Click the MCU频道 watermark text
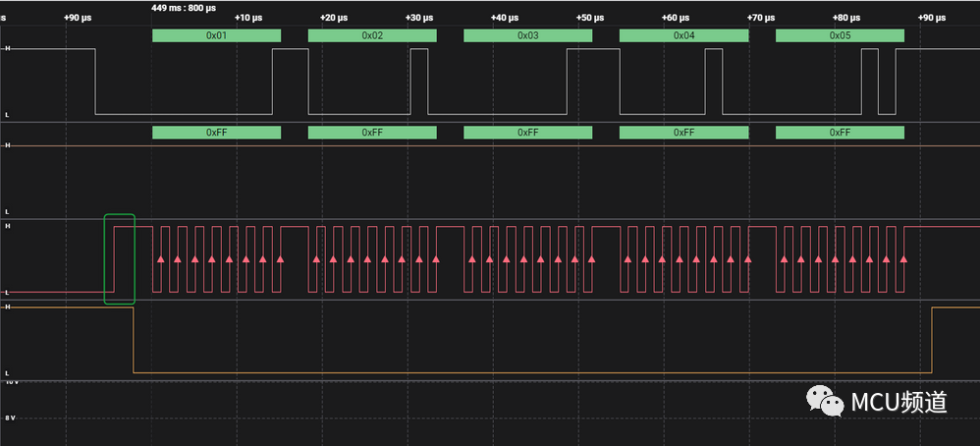The image size is (980, 446). coord(898,402)
